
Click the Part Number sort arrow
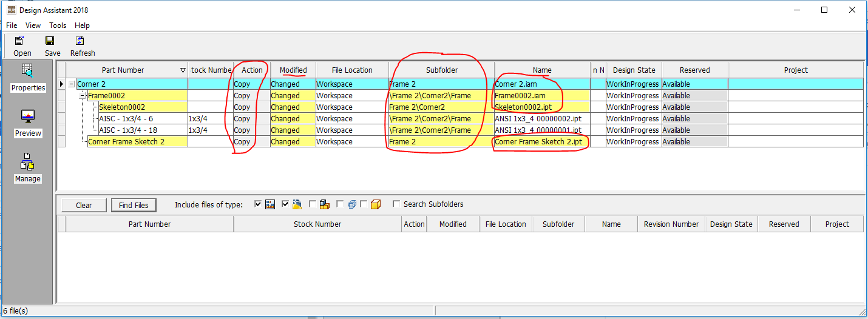tap(183, 70)
